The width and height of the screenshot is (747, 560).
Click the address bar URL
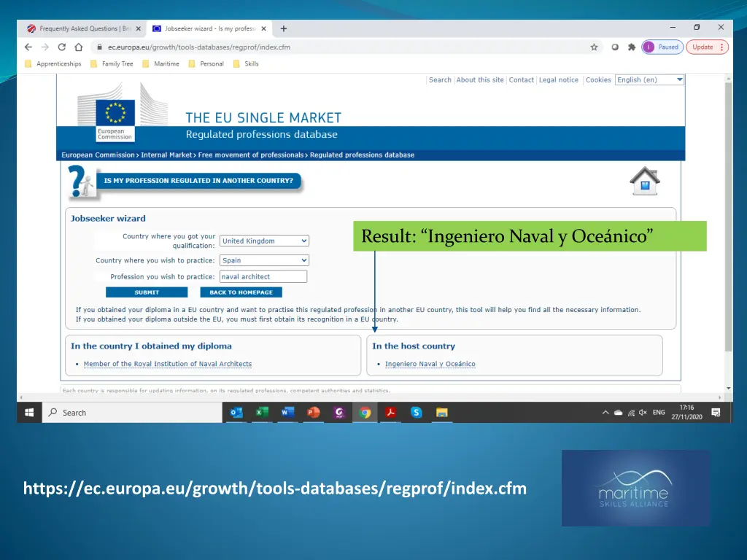(198, 47)
